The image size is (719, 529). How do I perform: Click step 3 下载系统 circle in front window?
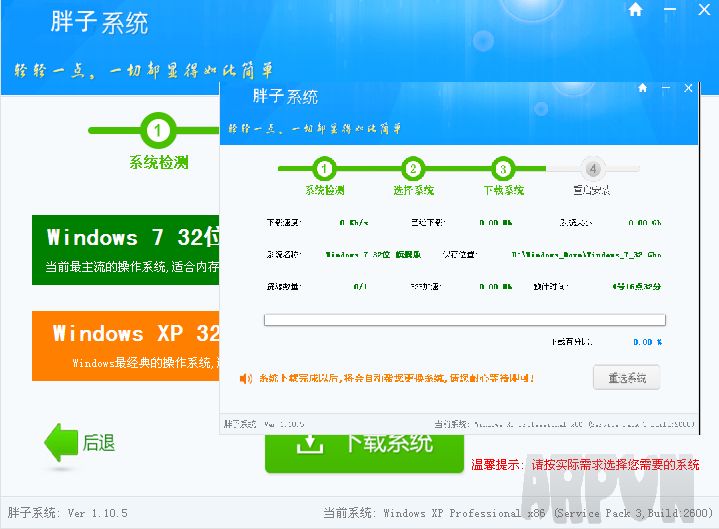pyautogui.click(x=503, y=169)
